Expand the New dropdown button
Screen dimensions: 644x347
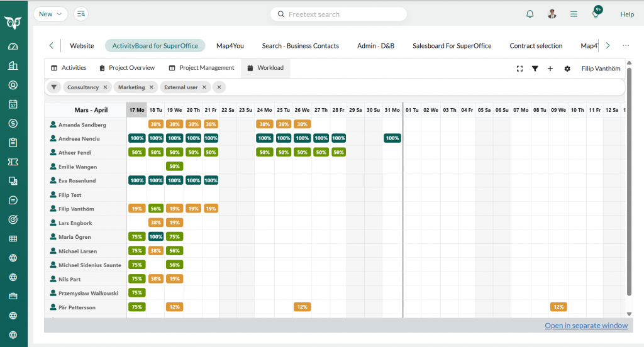[x=50, y=14]
